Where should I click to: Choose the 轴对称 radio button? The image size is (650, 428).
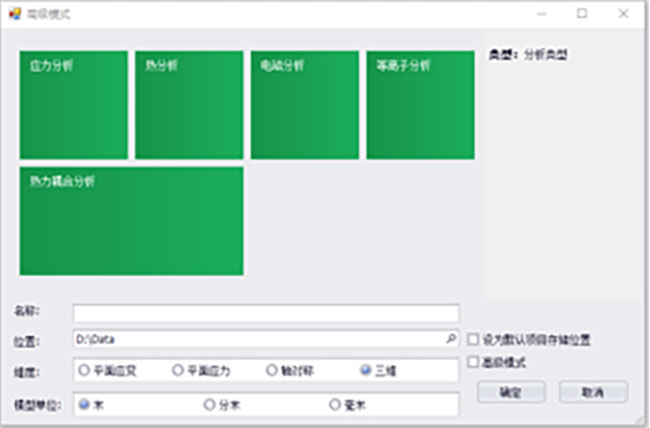tap(271, 371)
